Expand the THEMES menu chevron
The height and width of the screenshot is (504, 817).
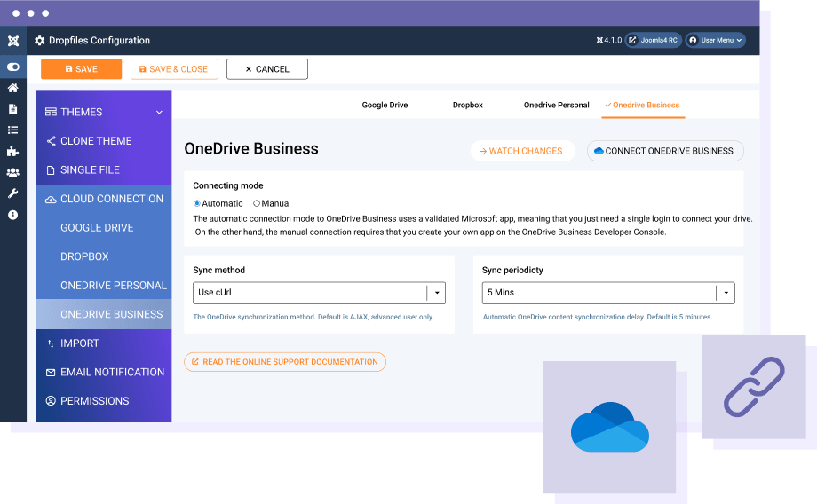point(159,113)
